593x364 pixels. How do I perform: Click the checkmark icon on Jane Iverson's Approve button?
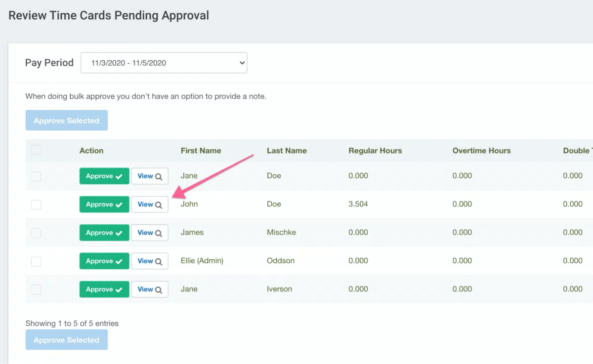[120, 289]
